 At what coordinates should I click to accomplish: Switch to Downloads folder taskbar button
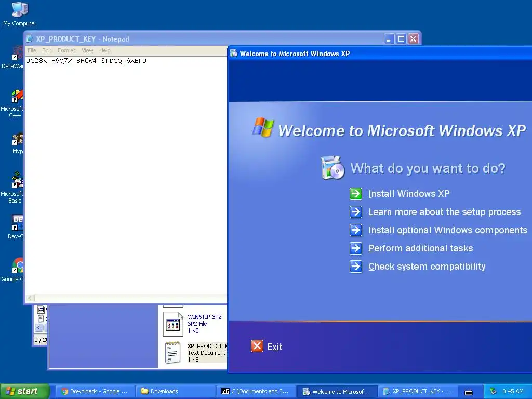pos(175,391)
